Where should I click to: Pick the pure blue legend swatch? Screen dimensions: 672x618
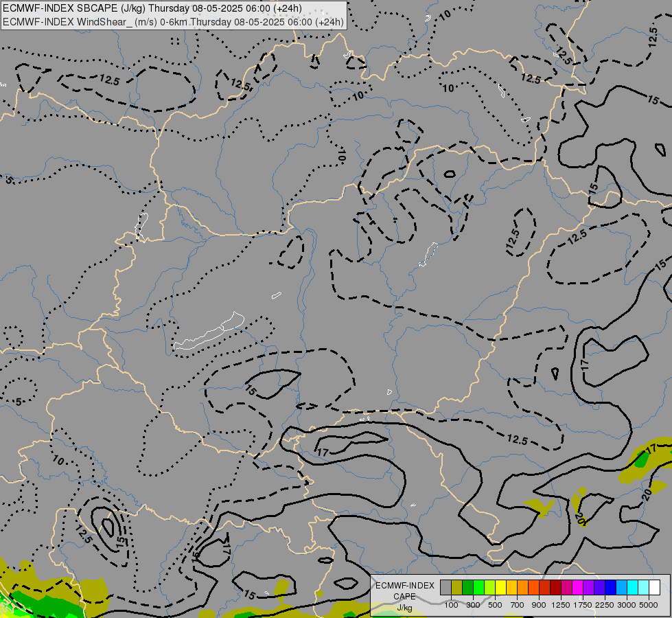[611, 587]
